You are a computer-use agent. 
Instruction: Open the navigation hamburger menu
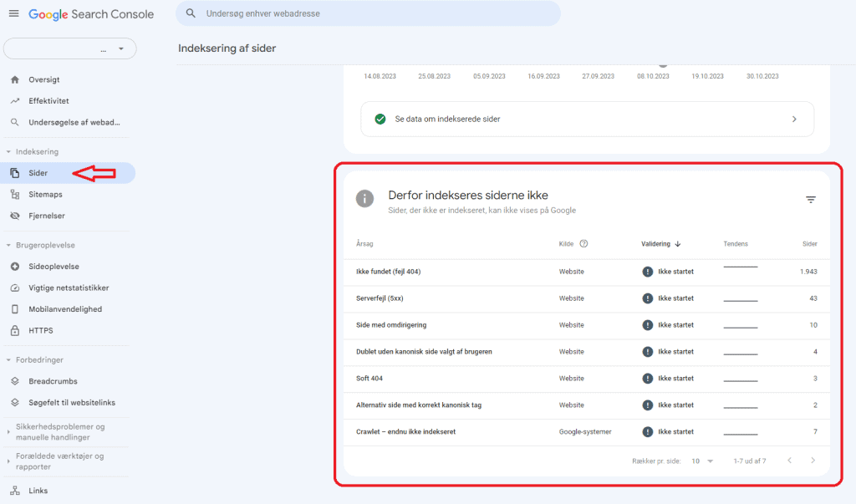(14, 13)
